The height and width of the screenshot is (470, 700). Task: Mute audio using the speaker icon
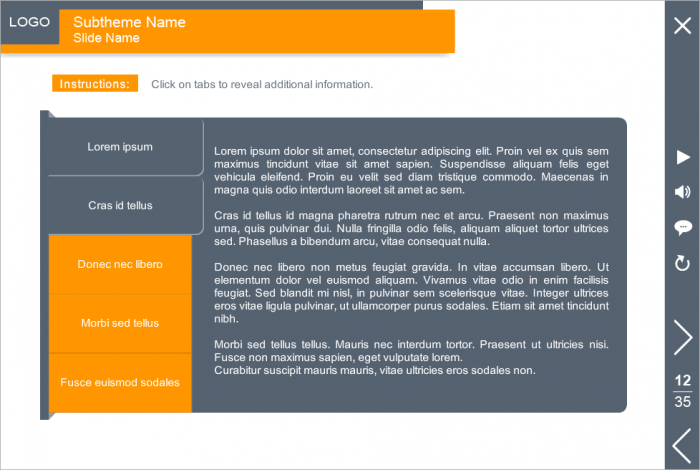click(683, 192)
